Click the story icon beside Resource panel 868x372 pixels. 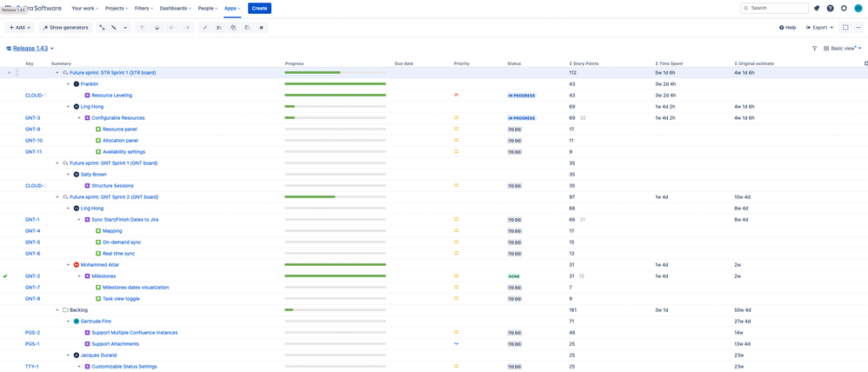[98, 129]
